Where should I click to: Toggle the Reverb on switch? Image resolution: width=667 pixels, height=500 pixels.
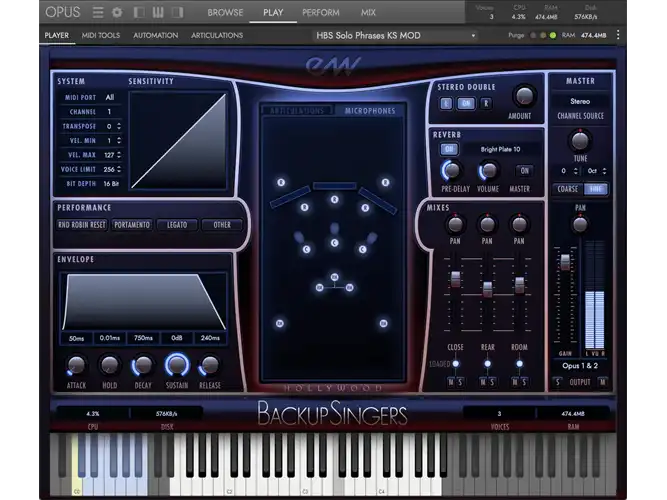tap(449, 149)
